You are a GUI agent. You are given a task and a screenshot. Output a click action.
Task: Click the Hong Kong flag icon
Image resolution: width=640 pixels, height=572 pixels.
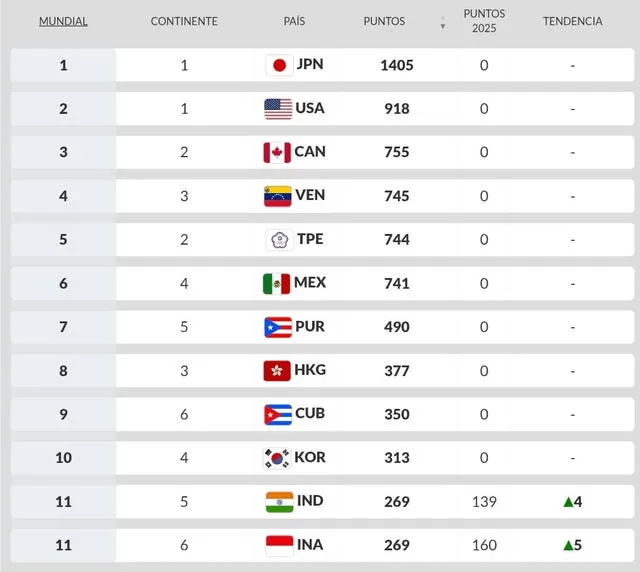click(277, 371)
